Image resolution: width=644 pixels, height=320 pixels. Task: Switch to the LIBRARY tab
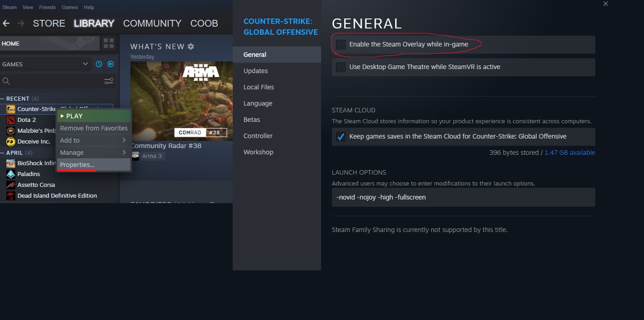(94, 23)
